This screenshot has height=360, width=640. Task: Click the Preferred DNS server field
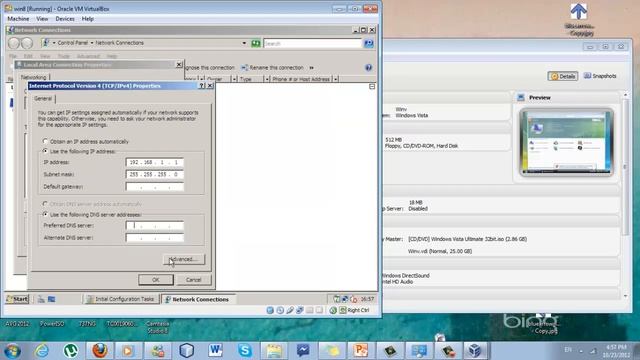(155, 225)
